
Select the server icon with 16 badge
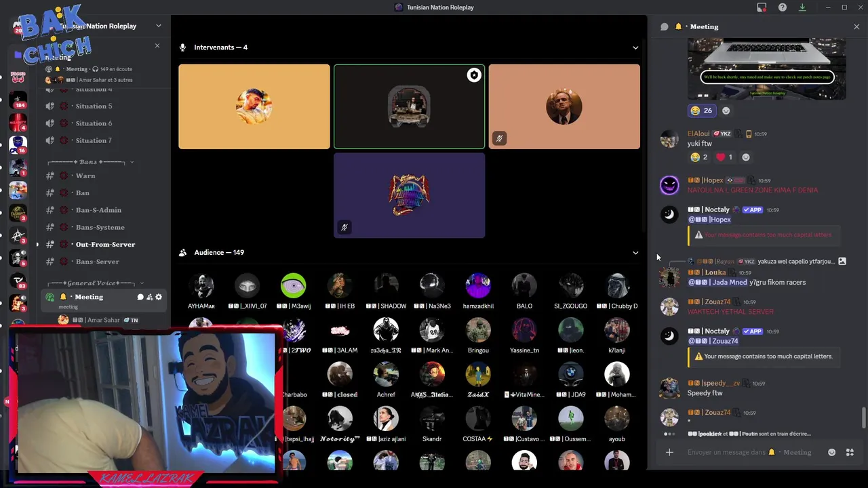click(x=18, y=145)
